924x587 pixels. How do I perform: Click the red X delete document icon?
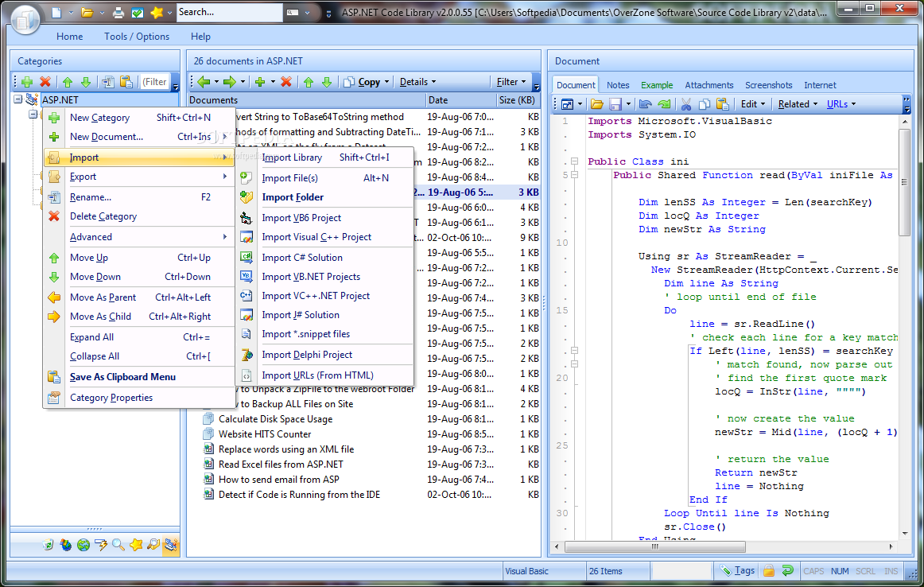(x=286, y=82)
